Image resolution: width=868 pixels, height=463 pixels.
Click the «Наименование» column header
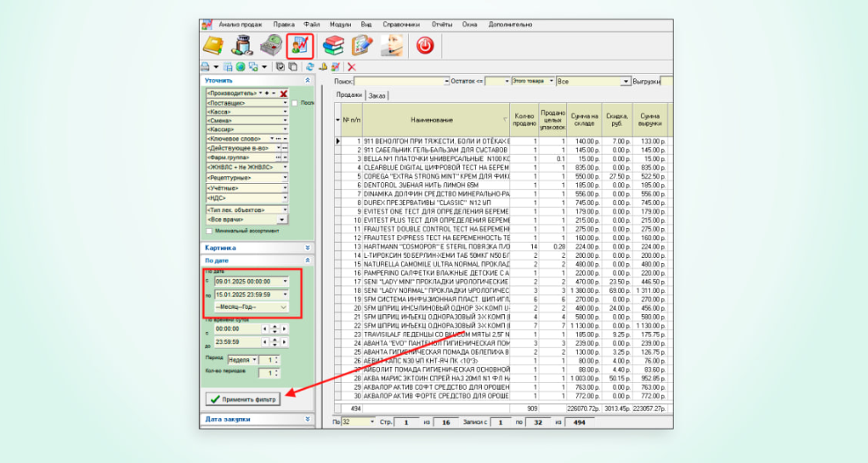point(431,119)
